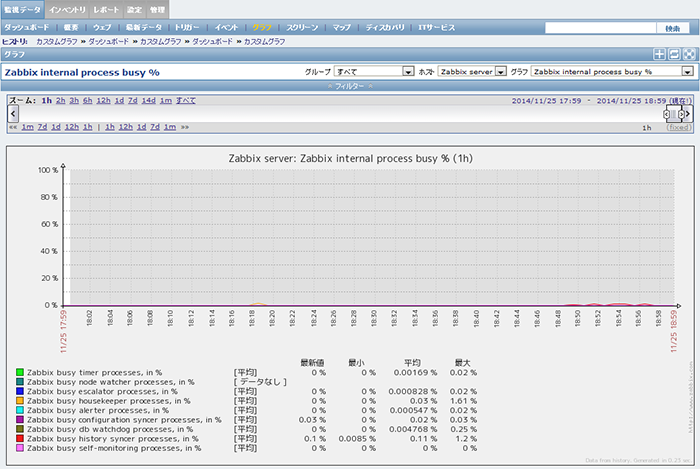700x469 pixels.
Task: Click the 検索 search button
Action: [x=673, y=28]
